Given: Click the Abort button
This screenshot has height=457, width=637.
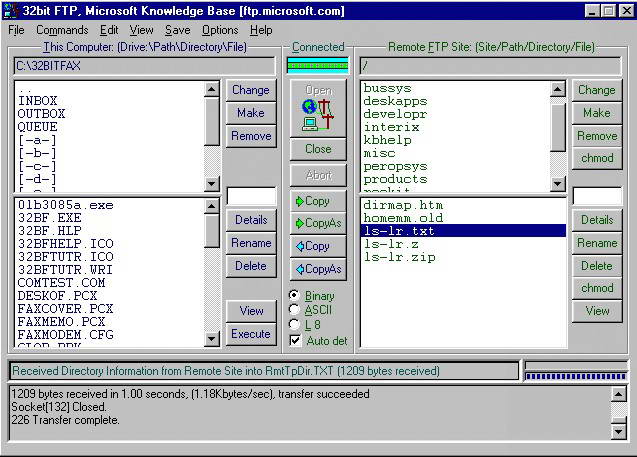Looking at the screenshot, I should pyautogui.click(x=318, y=175).
